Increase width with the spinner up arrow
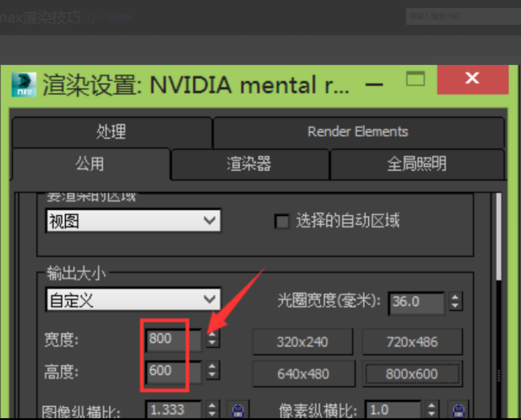 tap(213, 334)
